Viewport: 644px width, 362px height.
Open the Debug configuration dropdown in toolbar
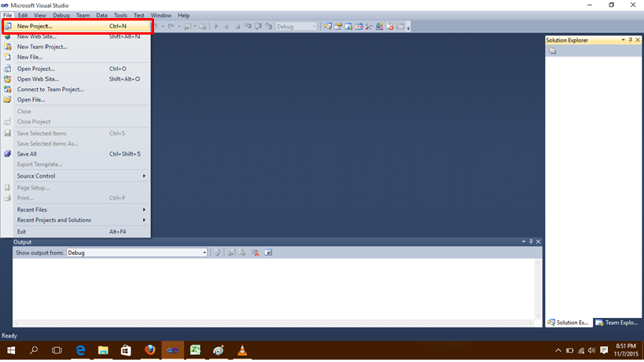[296, 26]
